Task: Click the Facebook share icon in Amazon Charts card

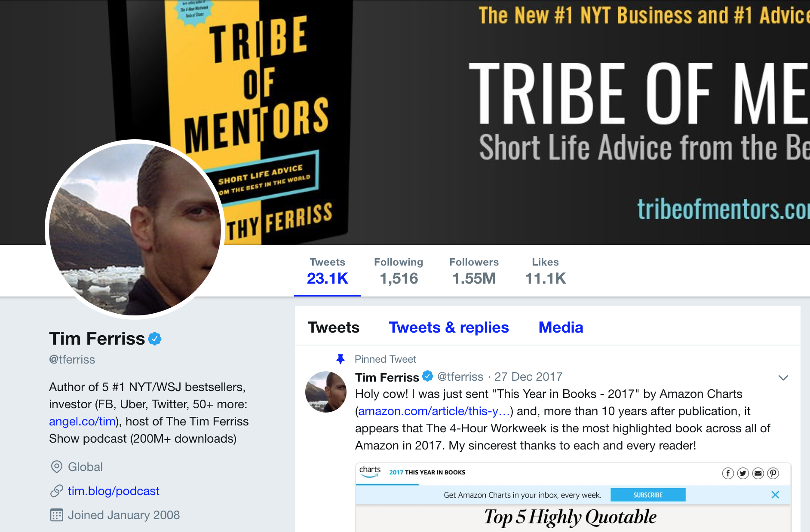Action: [x=728, y=474]
